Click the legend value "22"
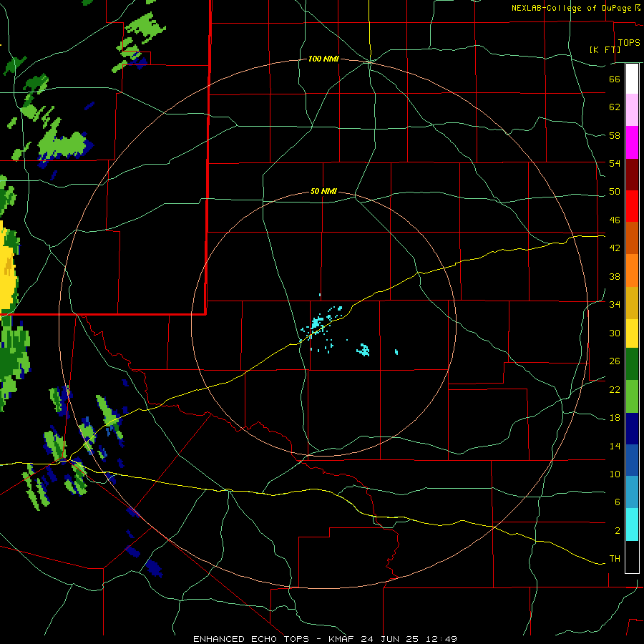 pyautogui.click(x=615, y=389)
